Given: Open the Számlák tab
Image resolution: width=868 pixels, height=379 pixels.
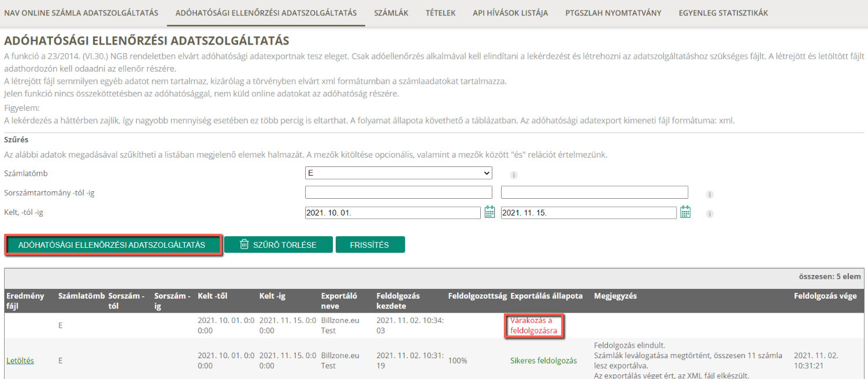Looking at the screenshot, I should [x=391, y=13].
